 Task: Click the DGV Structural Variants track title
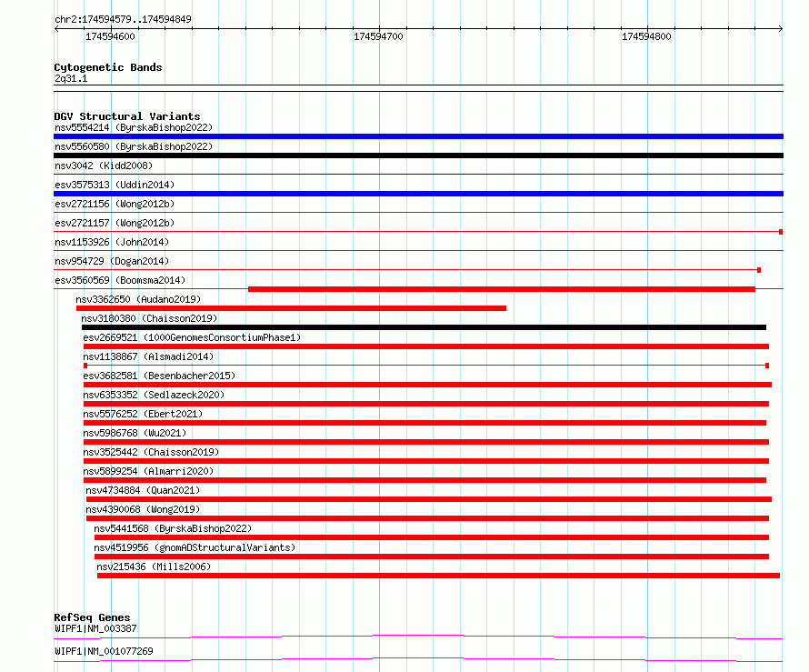[x=127, y=116]
